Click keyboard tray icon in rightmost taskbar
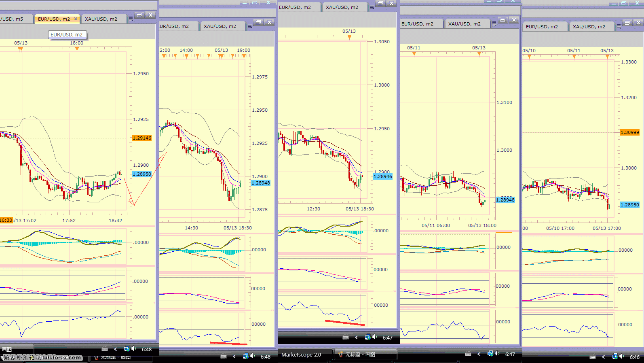 pos(593,357)
